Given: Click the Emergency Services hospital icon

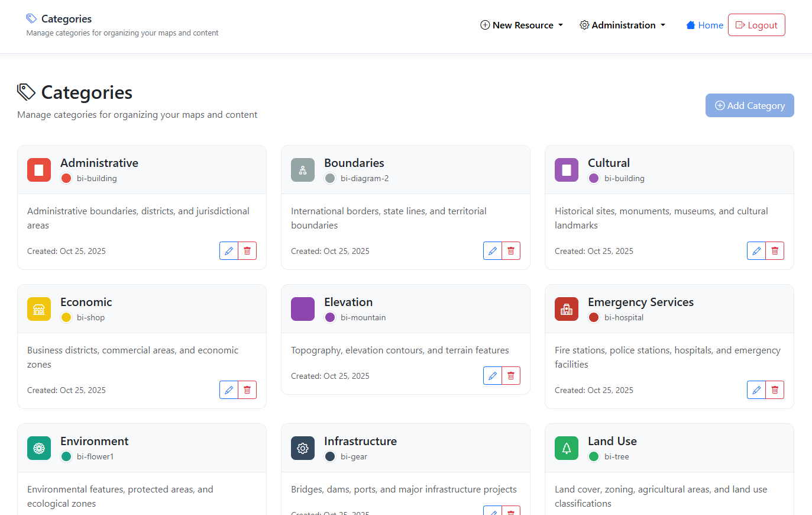Looking at the screenshot, I should (567, 309).
